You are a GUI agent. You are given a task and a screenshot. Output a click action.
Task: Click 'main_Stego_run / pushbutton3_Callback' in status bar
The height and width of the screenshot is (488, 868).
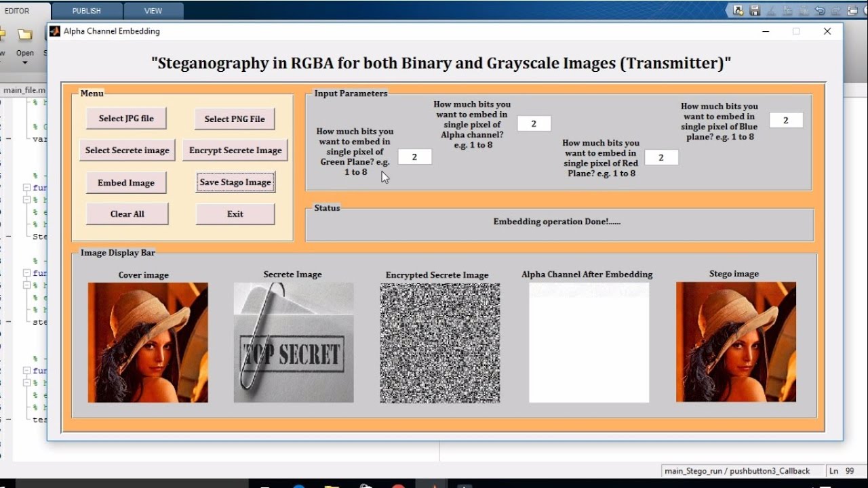[737, 471]
